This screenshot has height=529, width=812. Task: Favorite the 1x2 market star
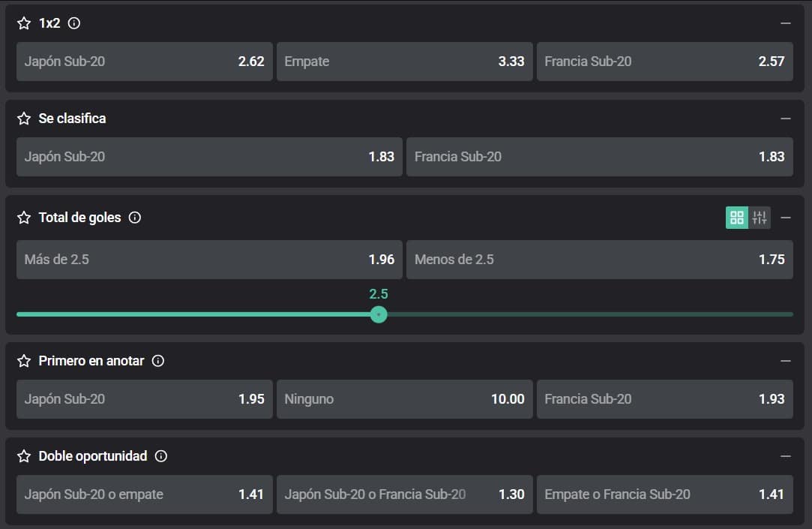click(x=24, y=23)
